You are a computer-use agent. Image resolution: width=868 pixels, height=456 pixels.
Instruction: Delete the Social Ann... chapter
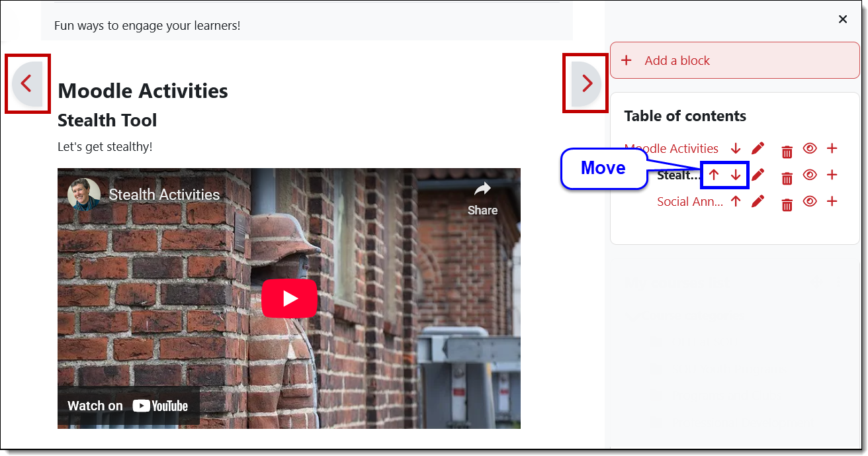787,205
